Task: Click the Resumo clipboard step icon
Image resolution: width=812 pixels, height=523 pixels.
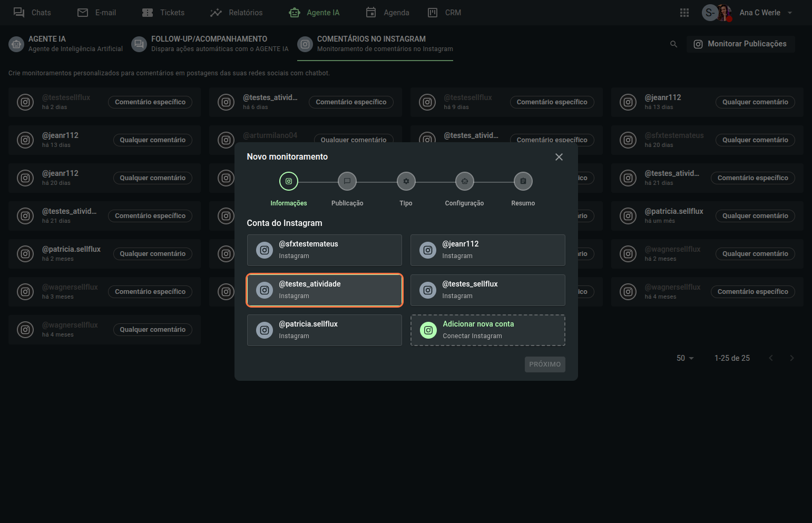Action: (523, 181)
